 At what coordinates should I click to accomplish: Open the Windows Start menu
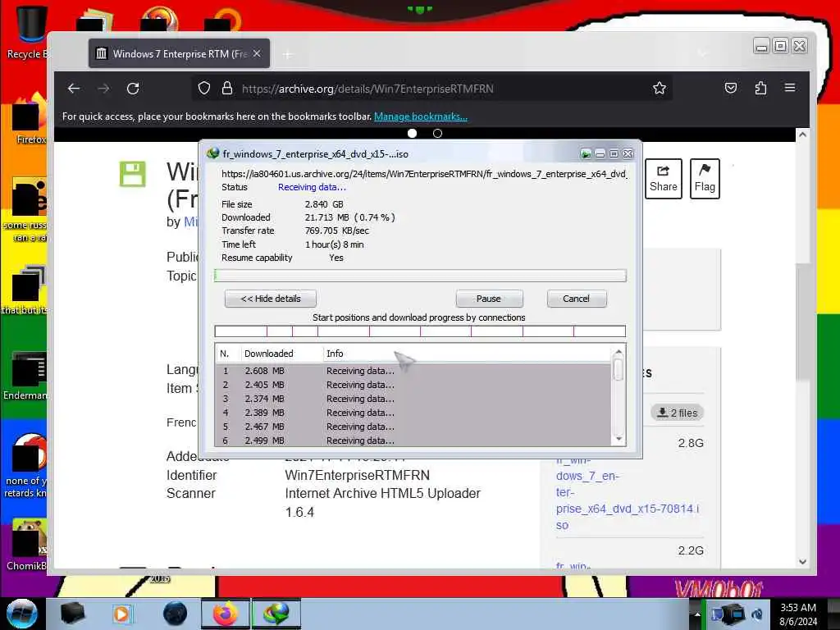tap(22, 614)
